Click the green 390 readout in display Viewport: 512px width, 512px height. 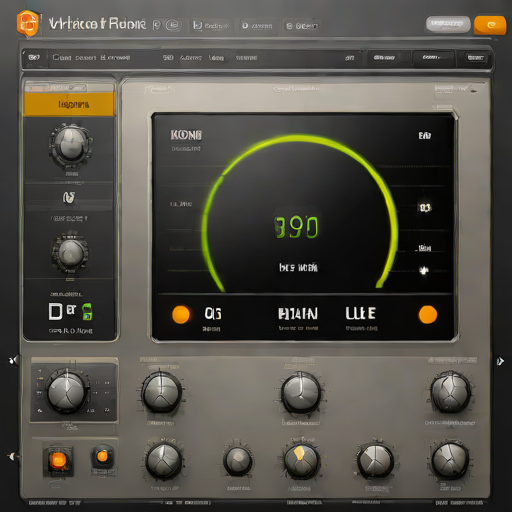[296, 227]
